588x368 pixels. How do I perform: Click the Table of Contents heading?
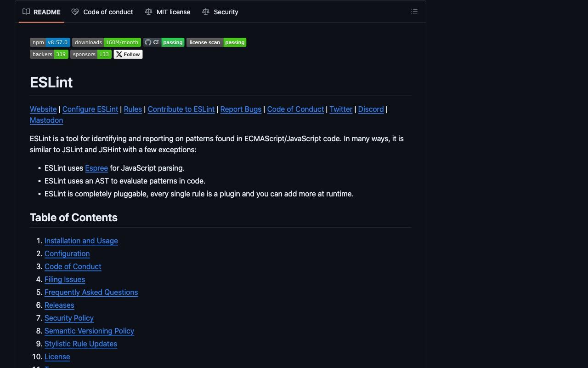(73, 218)
